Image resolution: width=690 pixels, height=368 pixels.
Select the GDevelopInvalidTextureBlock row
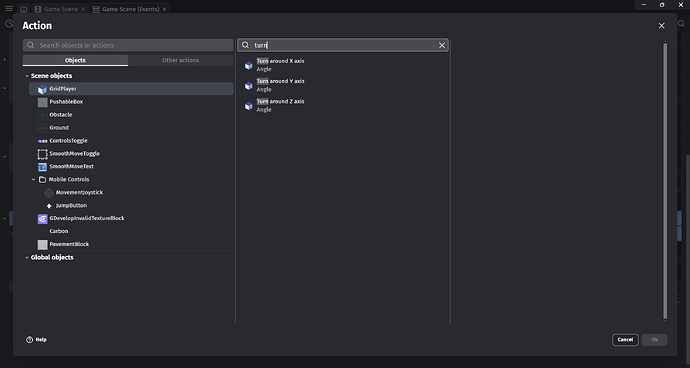[x=131, y=219]
